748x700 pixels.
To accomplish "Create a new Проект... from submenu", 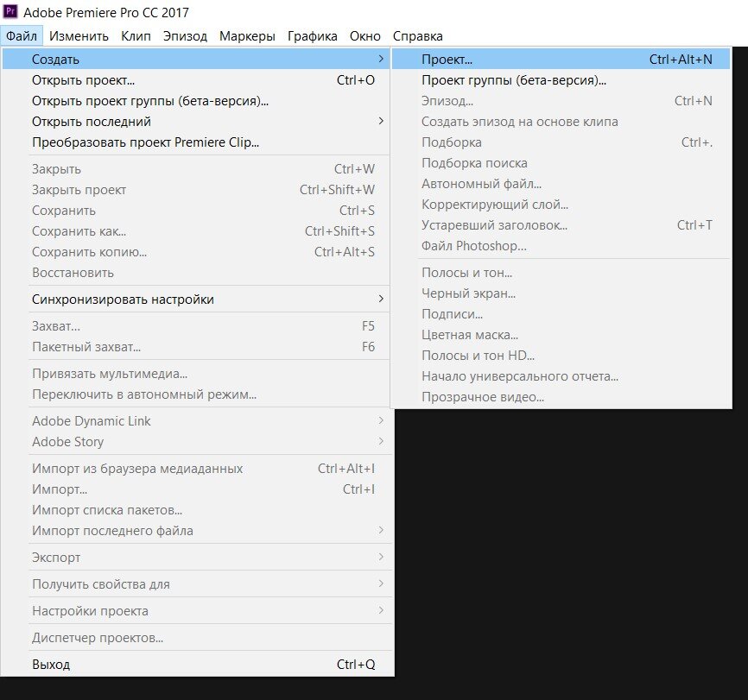I will point(561,60).
